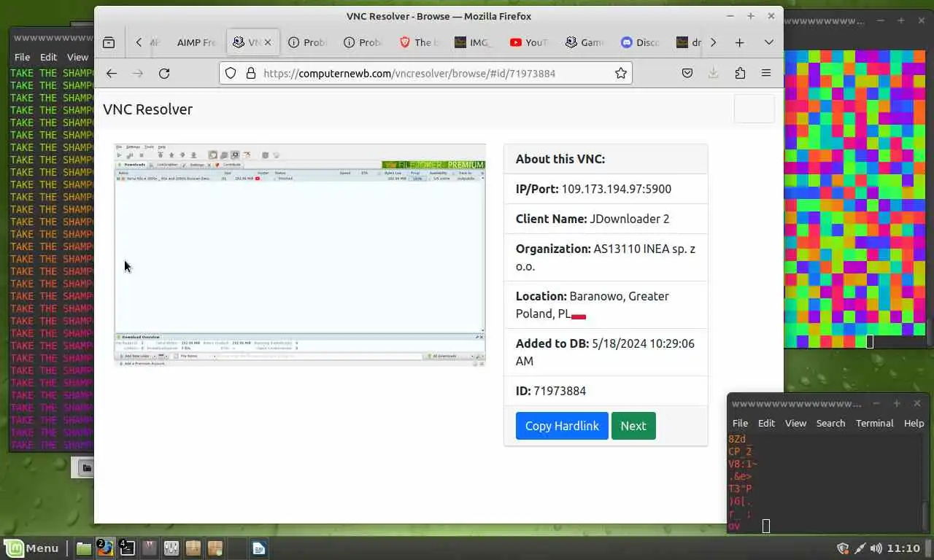Click the IP/Port 109.173.194.97:5900 text
Image resolution: width=934 pixels, height=560 pixels.
[x=593, y=189]
